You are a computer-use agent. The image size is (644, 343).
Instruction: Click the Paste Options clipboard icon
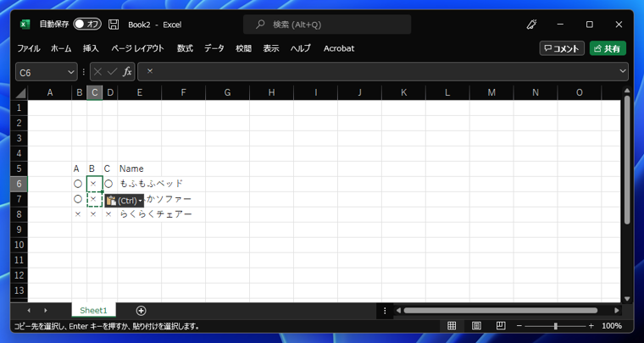(111, 201)
